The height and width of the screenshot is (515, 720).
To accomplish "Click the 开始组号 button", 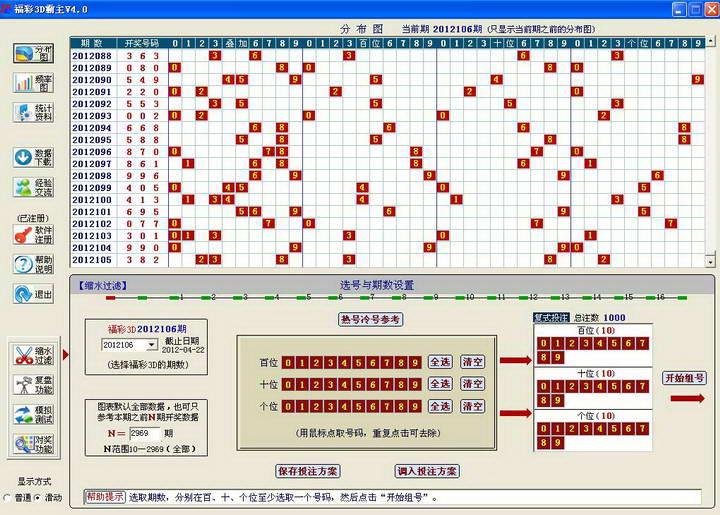I will (684, 378).
